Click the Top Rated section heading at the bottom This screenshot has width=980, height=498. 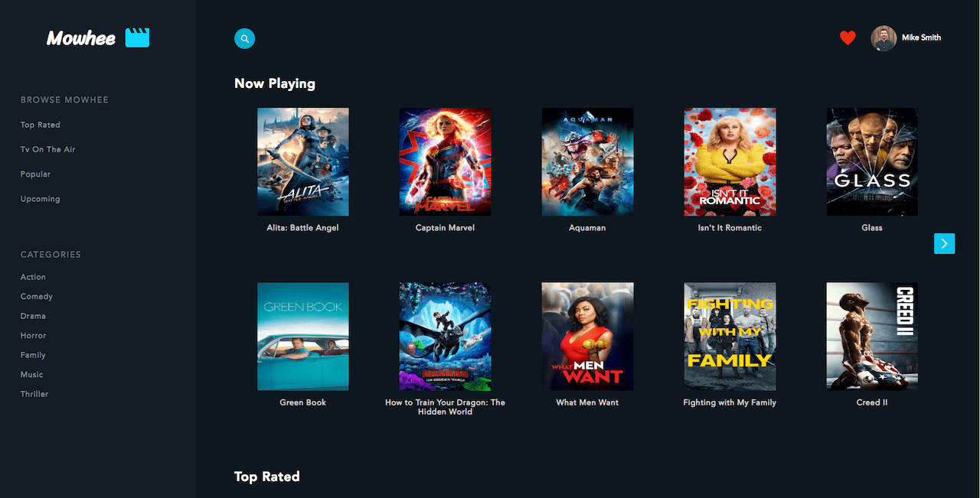click(266, 477)
